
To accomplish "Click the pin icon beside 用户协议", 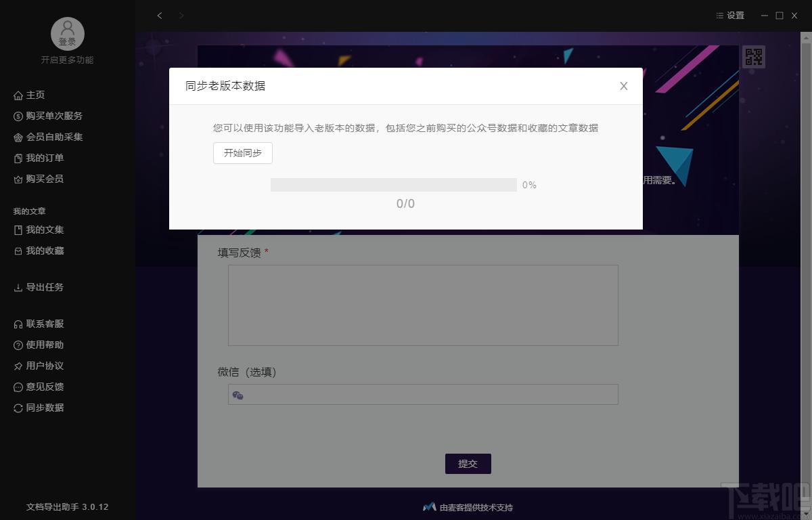I will coord(18,366).
